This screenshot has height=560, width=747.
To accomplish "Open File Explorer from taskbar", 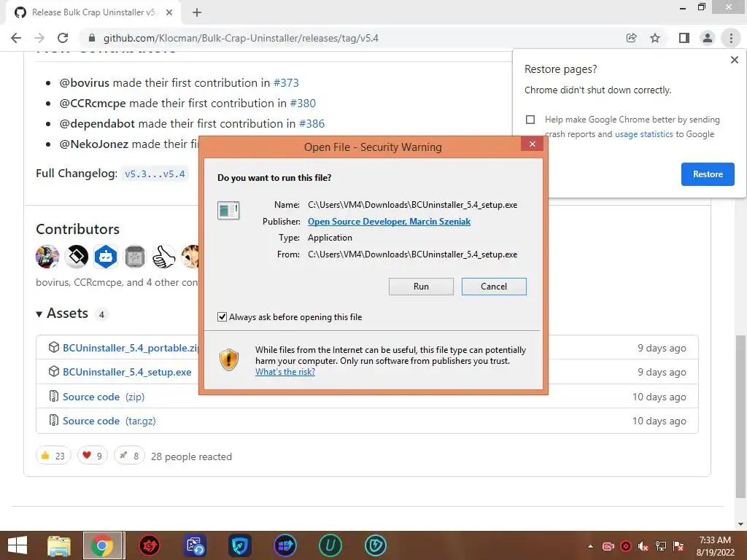I will pyautogui.click(x=59, y=545).
